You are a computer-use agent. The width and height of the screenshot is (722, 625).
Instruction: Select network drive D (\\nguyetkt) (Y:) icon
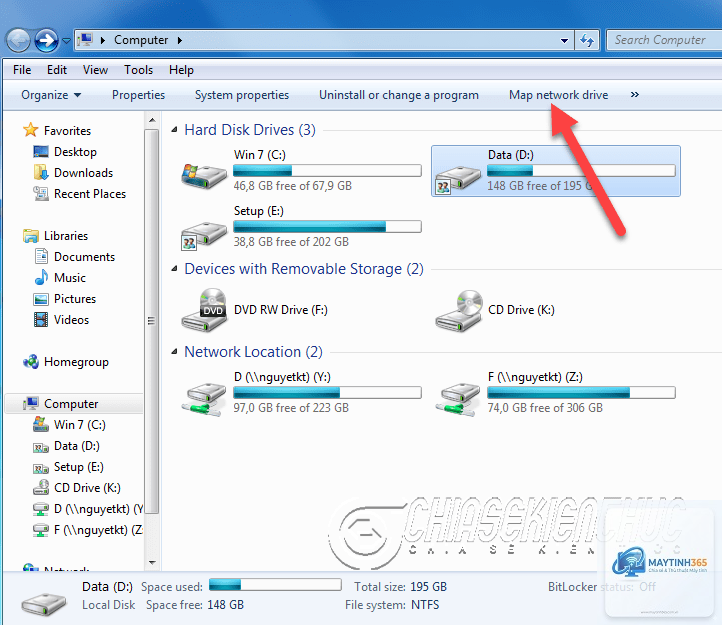[205, 399]
